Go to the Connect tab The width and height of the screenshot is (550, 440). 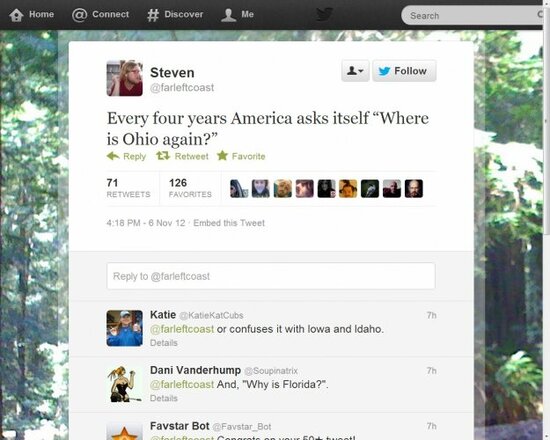[x=101, y=15]
